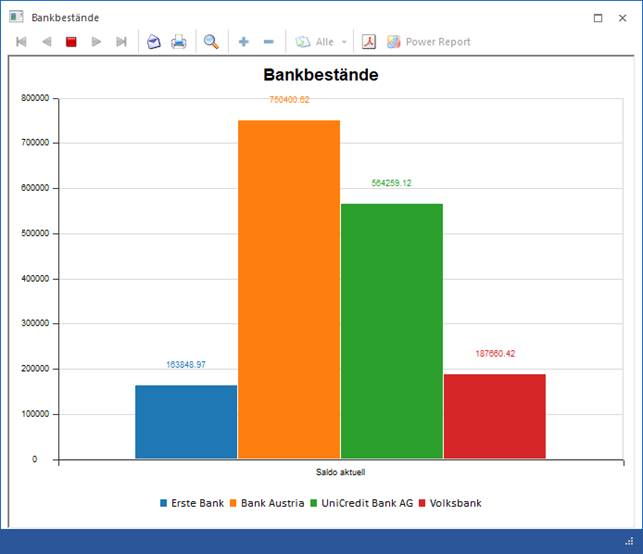Export the report as PDF
This screenshot has height=554, width=643.
coord(369,42)
